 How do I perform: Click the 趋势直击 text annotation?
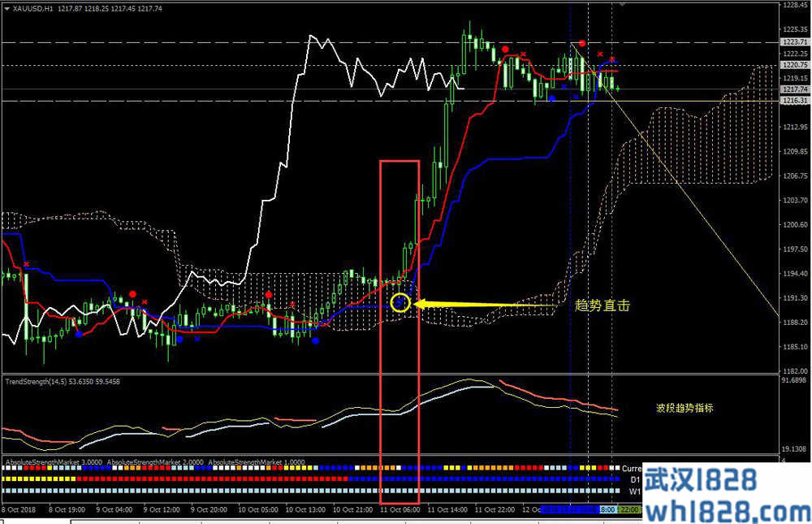(x=602, y=305)
